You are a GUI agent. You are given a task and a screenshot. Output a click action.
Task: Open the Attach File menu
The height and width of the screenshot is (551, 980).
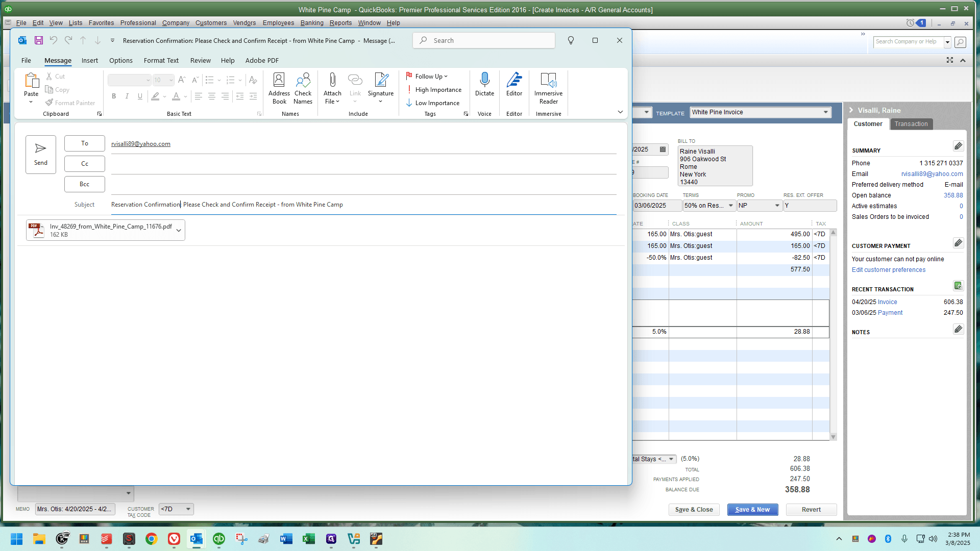pyautogui.click(x=332, y=88)
